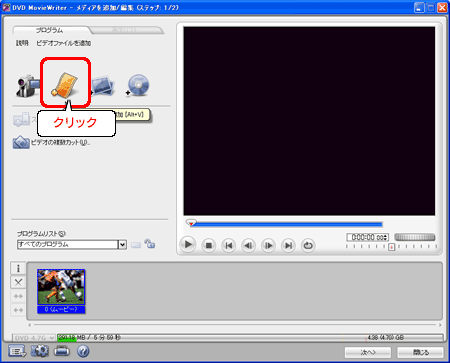Click the Next button

[x=368, y=352]
